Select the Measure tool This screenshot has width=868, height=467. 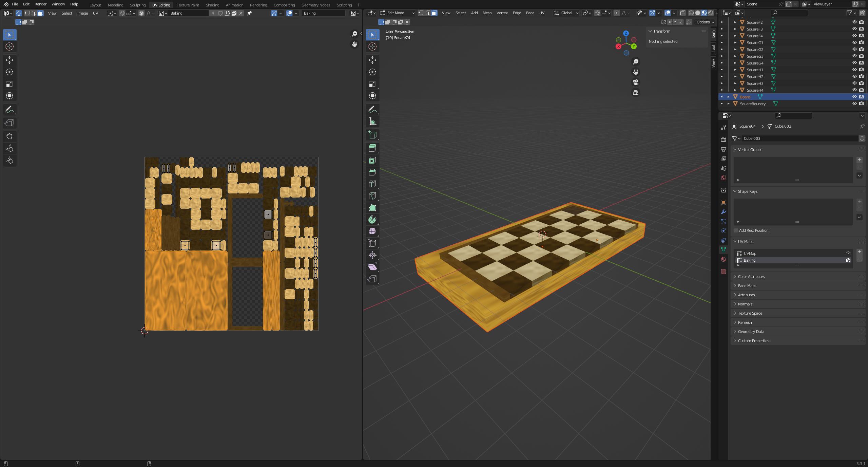tap(372, 122)
